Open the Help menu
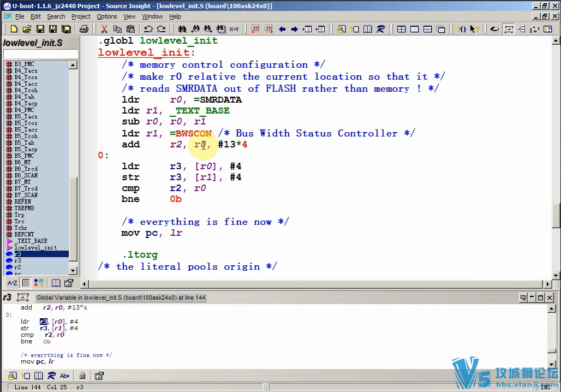 click(x=175, y=16)
